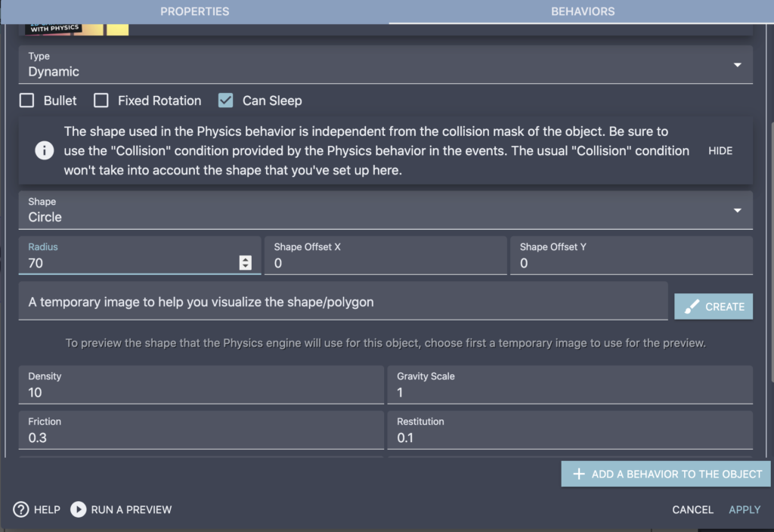Click the info icon in the notice
Screen dimensions: 774x532
(45, 150)
